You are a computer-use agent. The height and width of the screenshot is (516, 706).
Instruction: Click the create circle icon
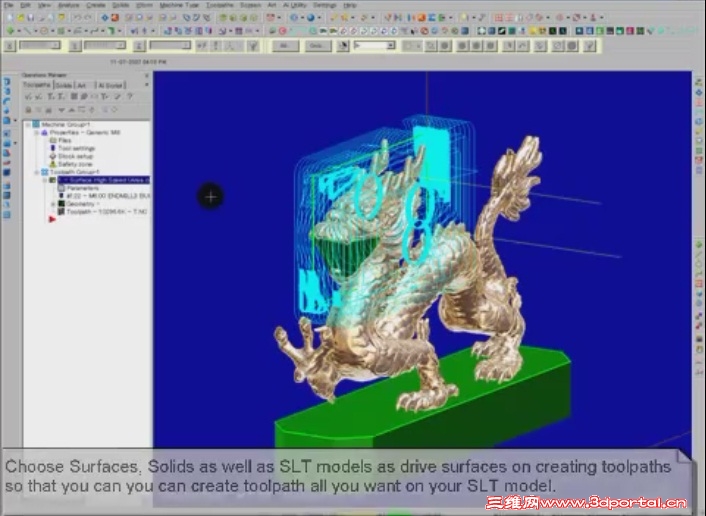pyautogui.click(x=44, y=31)
